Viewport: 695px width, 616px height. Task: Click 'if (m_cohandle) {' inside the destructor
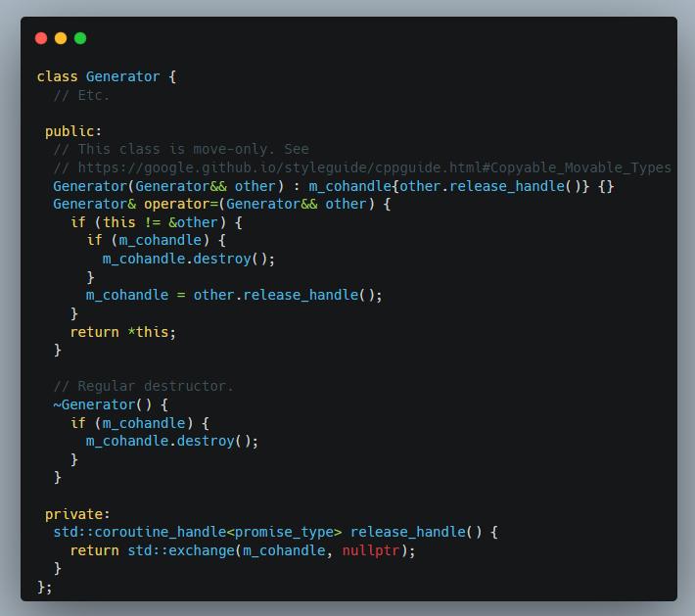point(140,423)
